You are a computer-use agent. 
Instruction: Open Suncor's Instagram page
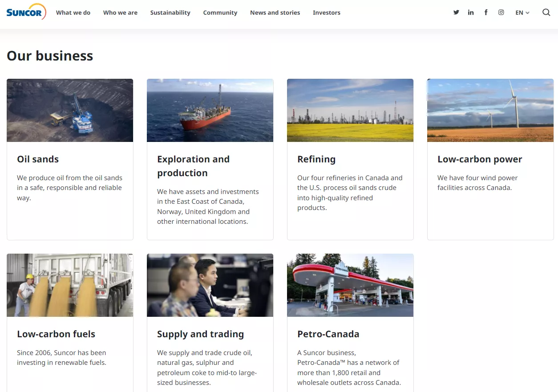click(501, 12)
